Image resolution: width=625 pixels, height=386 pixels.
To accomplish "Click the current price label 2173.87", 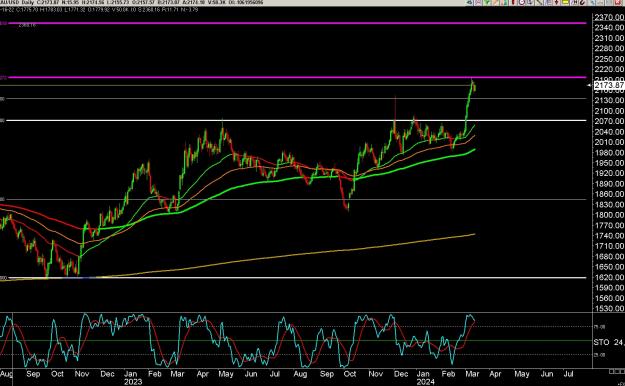I will (609, 85).
